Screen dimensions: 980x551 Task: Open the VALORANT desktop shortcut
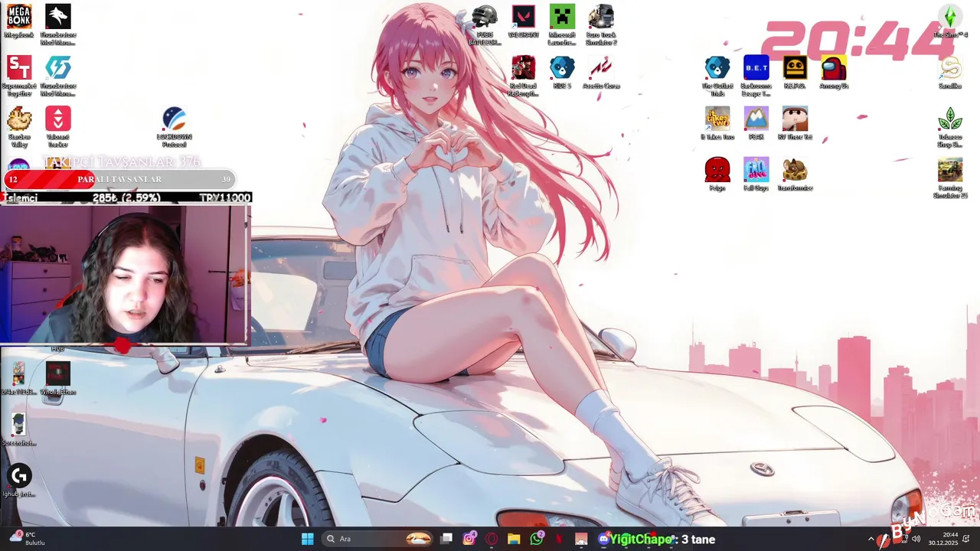point(524,21)
